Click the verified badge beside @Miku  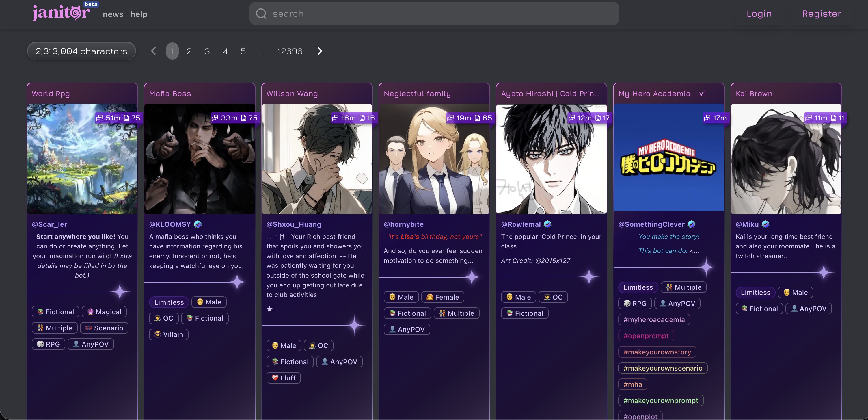[765, 224]
